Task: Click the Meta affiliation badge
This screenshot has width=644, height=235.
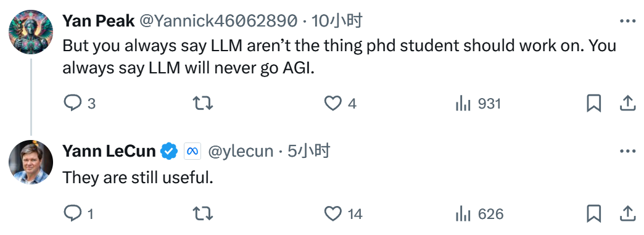Action: pos(192,151)
